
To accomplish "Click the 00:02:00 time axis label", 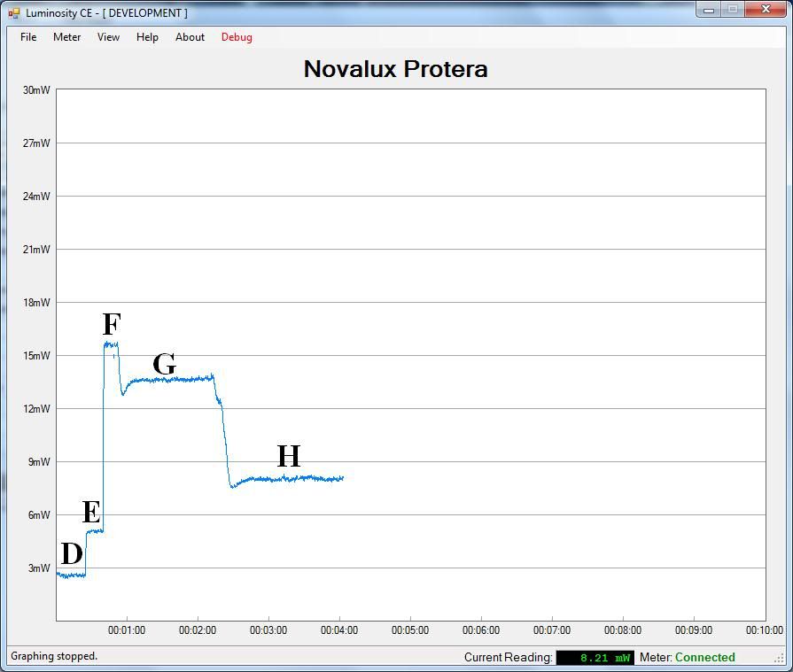I will [x=198, y=630].
